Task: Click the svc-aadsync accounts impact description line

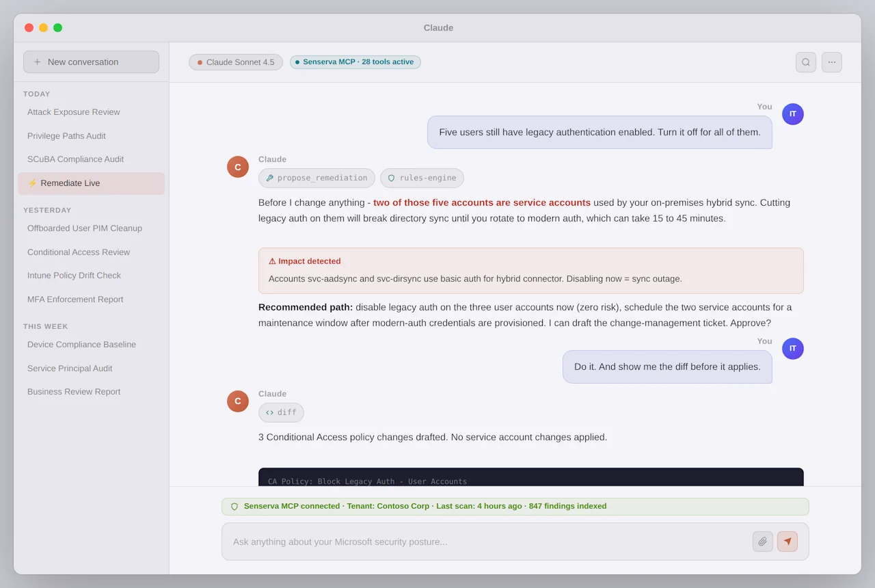Action: click(475, 279)
